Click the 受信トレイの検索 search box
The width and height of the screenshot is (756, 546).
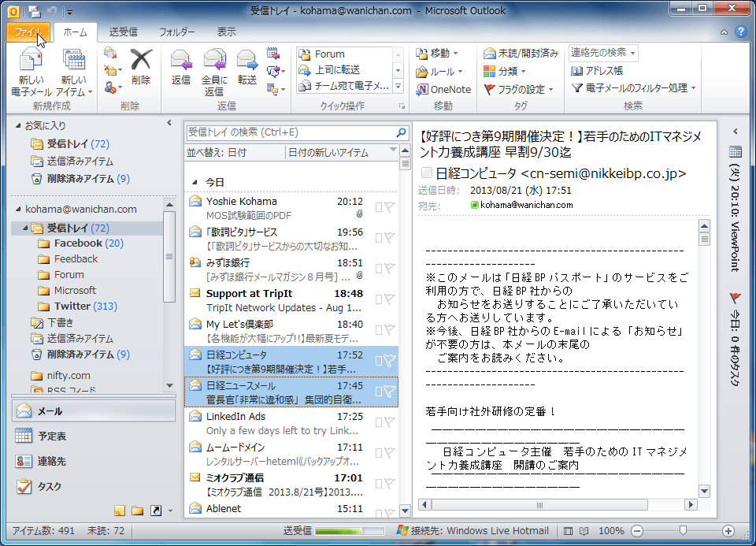[x=291, y=132]
